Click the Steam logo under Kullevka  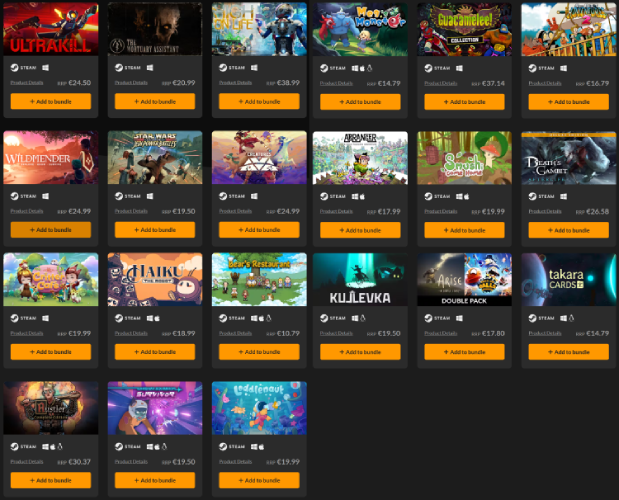pyautogui.click(x=324, y=318)
